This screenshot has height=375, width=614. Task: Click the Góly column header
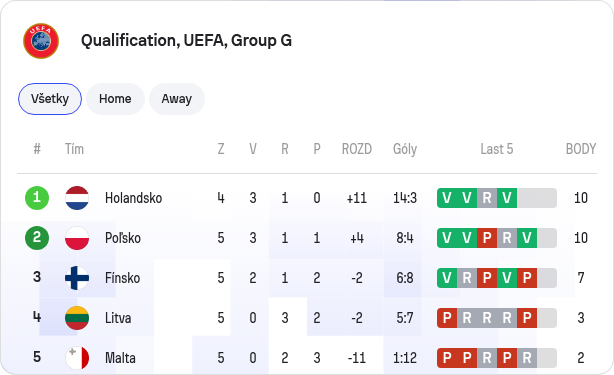pyautogui.click(x=405, y=149)
